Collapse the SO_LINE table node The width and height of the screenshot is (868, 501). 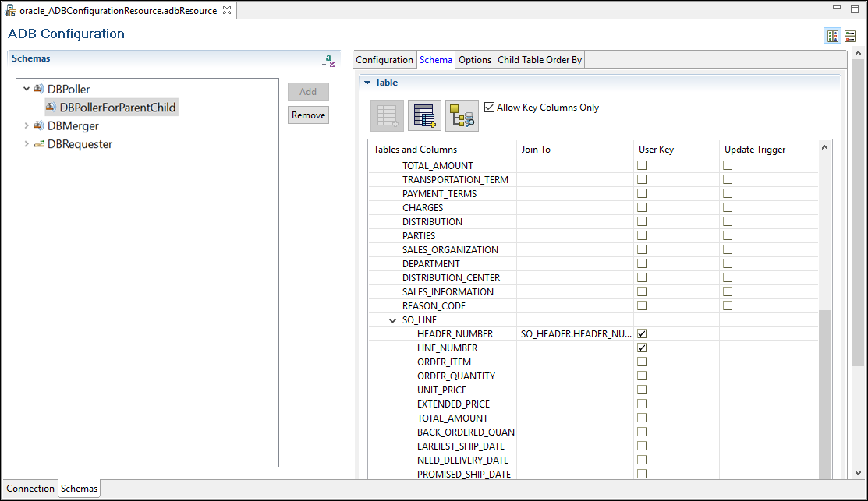tap(392, 320)
